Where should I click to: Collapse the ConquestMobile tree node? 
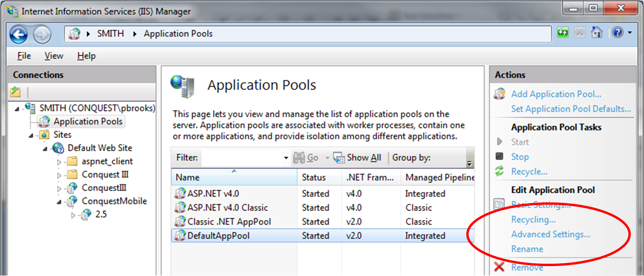click(60, 202)
